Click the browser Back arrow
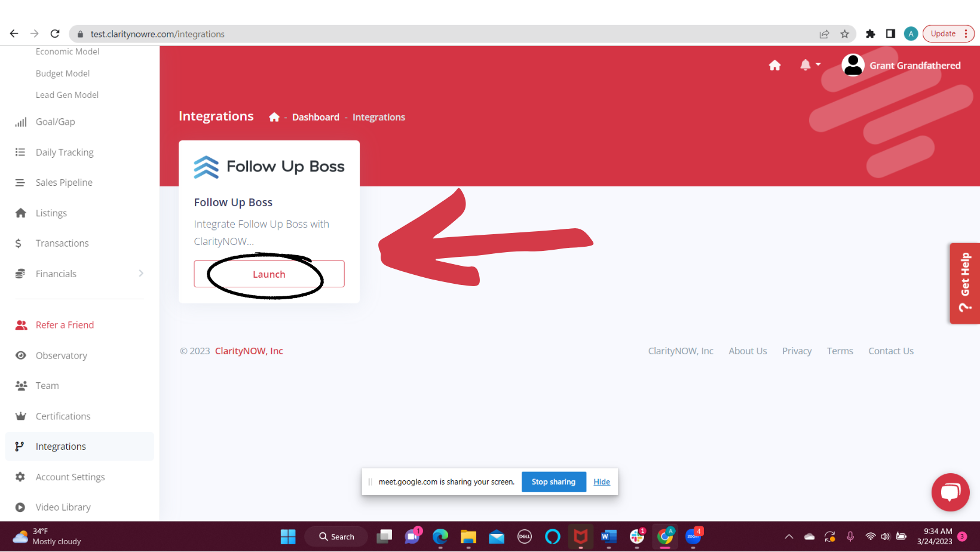 click(14, 33)
